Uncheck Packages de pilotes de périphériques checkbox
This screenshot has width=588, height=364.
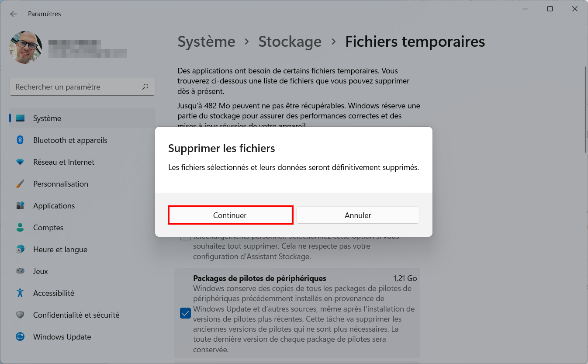pos(185,313)
